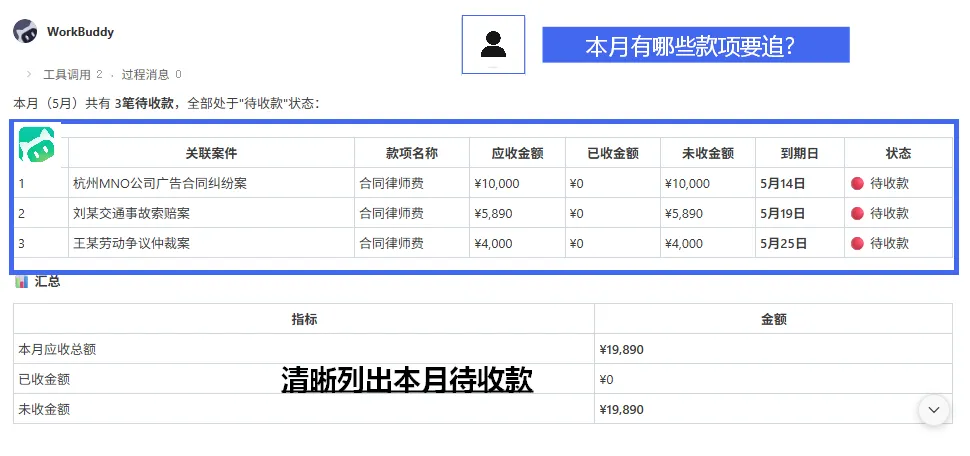Screen dimensions: 970x456
Task: Click the 5月19日 due date
Action: click(x=783, y=213)
